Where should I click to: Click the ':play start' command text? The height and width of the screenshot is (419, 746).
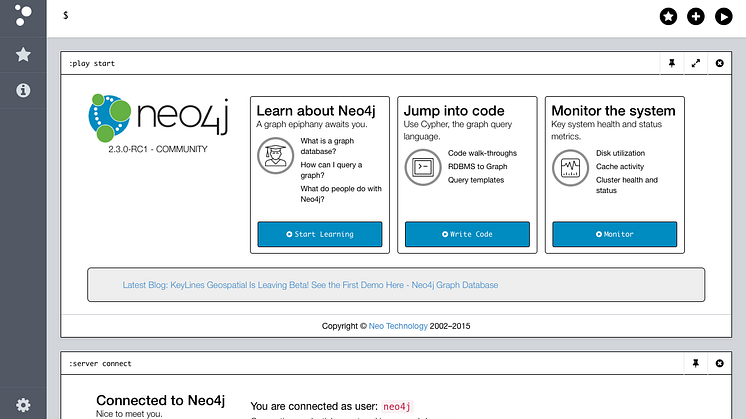[92, 63]
